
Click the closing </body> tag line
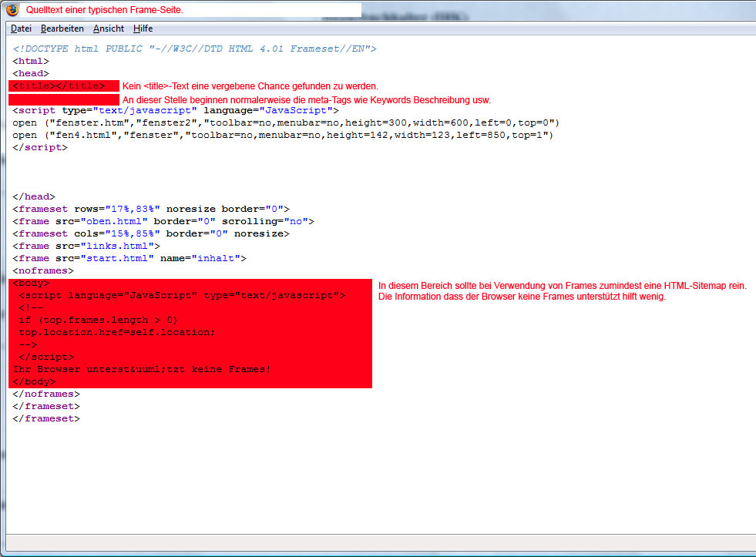(x=34, y=381)
